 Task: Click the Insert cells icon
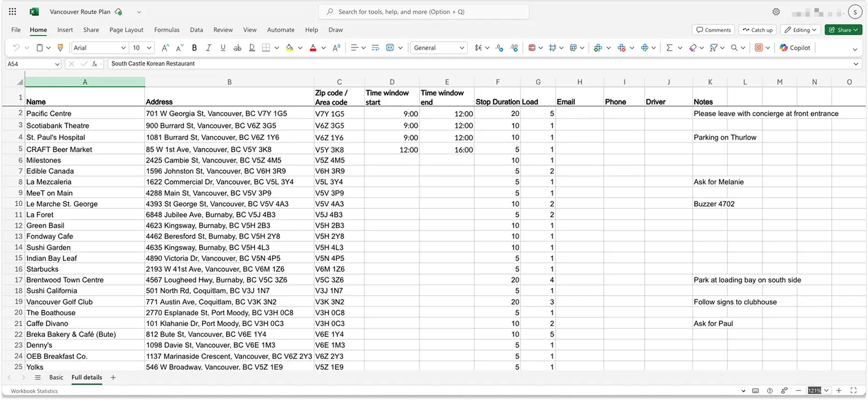(598, 48)
